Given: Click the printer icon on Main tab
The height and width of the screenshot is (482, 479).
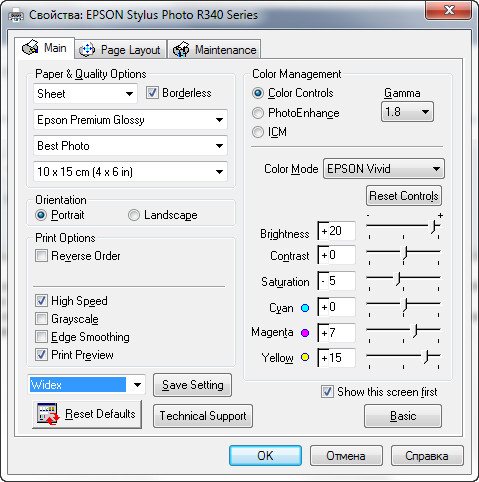Looking at the screenshot, I should 30,48.
